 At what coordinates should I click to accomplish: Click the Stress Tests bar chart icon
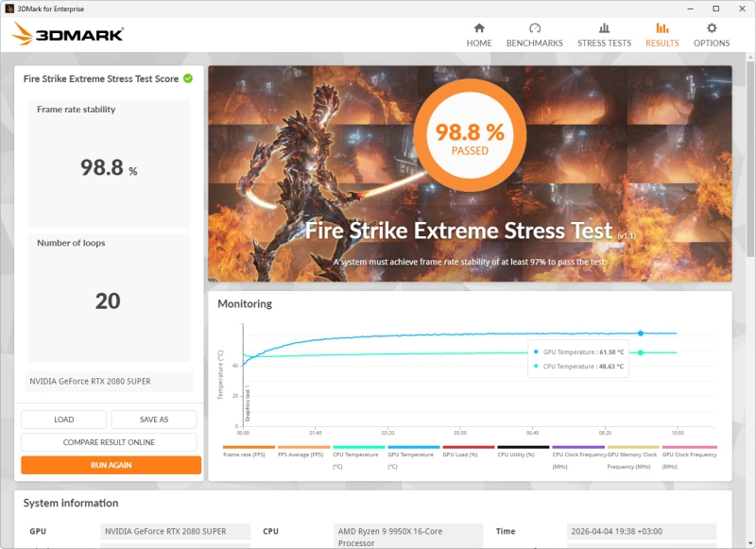coord(604,28)
